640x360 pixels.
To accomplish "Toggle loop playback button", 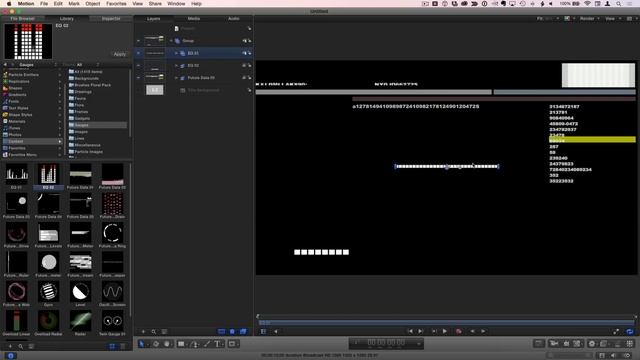I will click(630, 331).
